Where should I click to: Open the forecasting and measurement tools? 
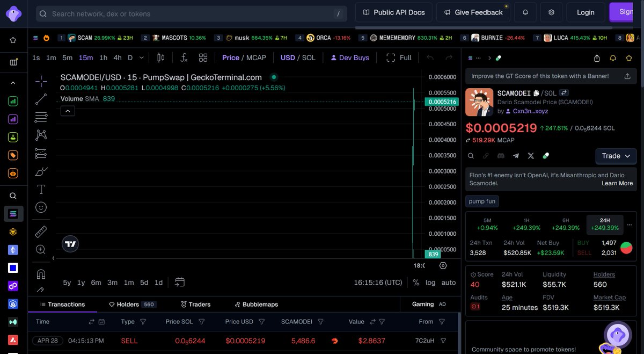tap(41, 154)
